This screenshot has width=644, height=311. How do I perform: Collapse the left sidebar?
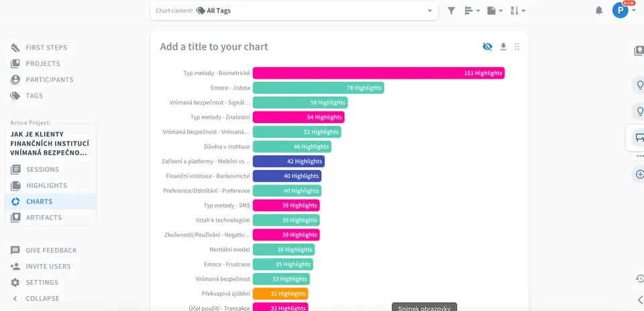36,298
